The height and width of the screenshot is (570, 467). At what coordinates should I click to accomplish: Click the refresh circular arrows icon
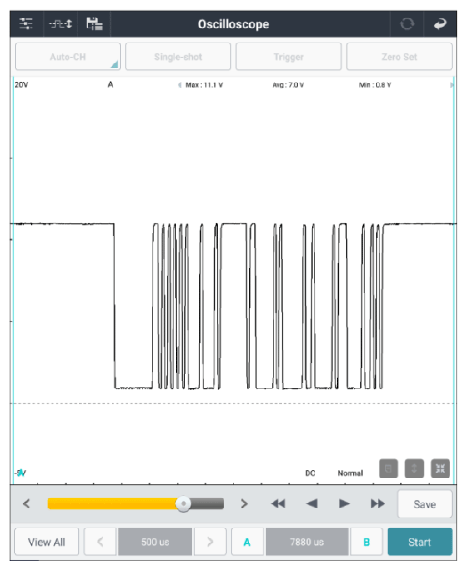pos(407,24)
